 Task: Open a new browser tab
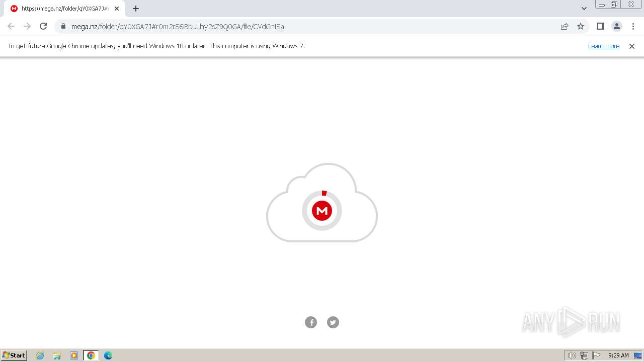click(136, 9)
